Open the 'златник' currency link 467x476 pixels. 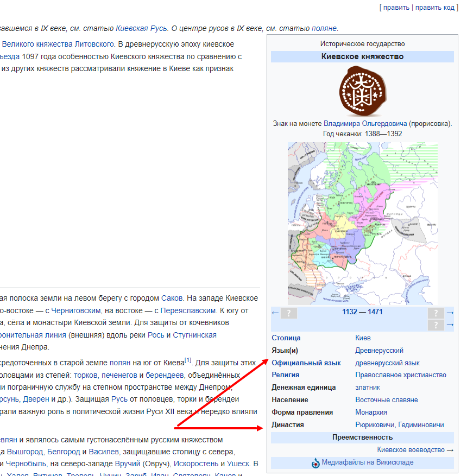coord(368,388)
